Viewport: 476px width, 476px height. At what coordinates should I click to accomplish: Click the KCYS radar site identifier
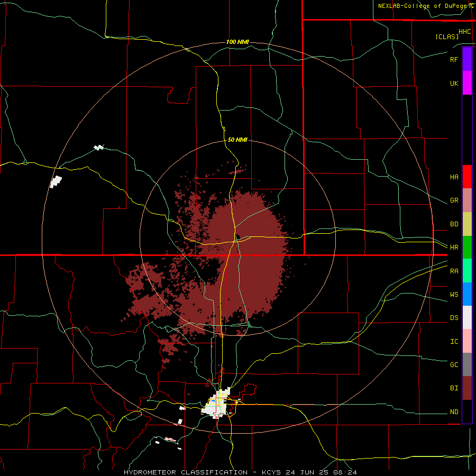pos(272,472)
